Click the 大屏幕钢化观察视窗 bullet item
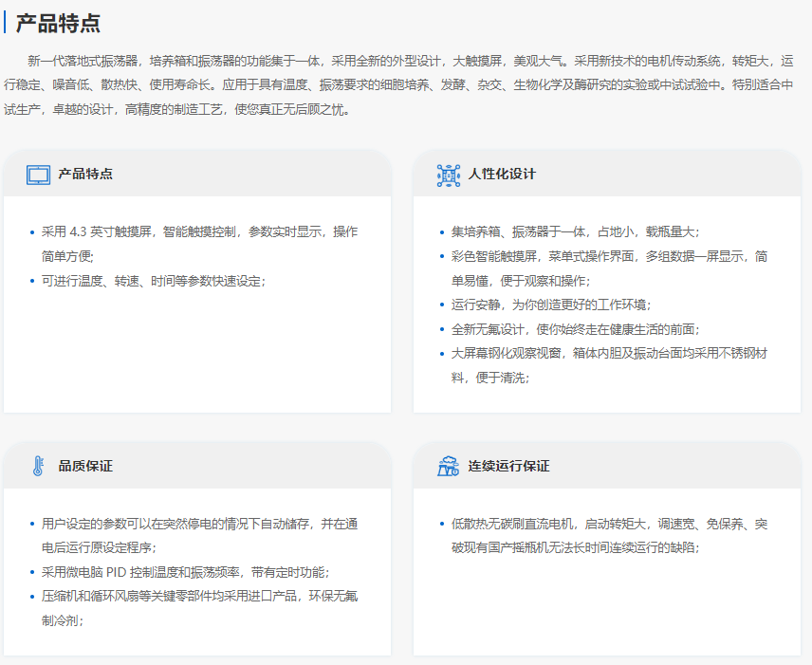This screenshot has width=812, height=665. 609,365
